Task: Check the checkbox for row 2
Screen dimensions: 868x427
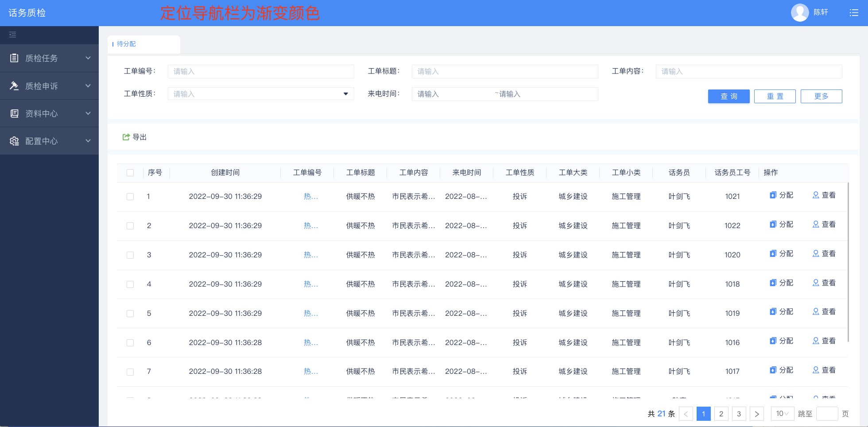Action: click(x=130, y=226)
